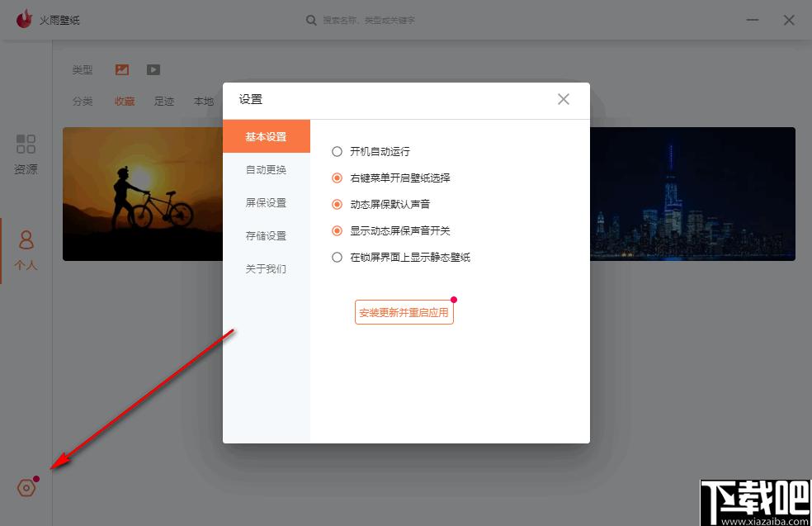Click the settings hexagon icon in sidebar
This screenshot has height=526, width=812.
[26, 488]
